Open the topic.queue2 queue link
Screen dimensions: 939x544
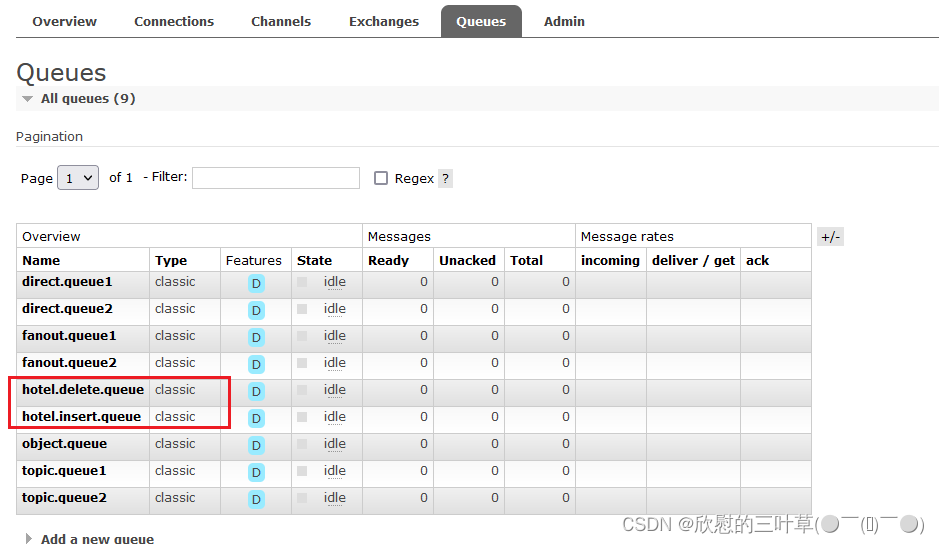pyautogui.click(x=64, y=497)
